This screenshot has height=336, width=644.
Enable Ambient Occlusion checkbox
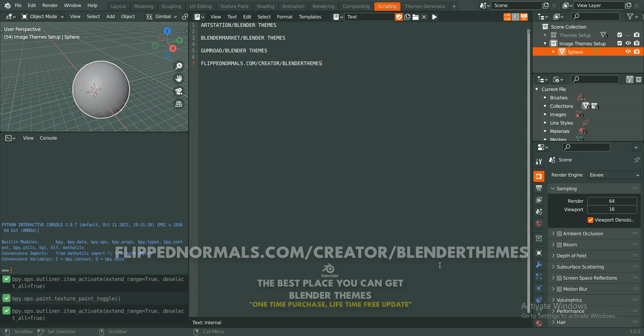pyautogui.click(x=559, y=234)
